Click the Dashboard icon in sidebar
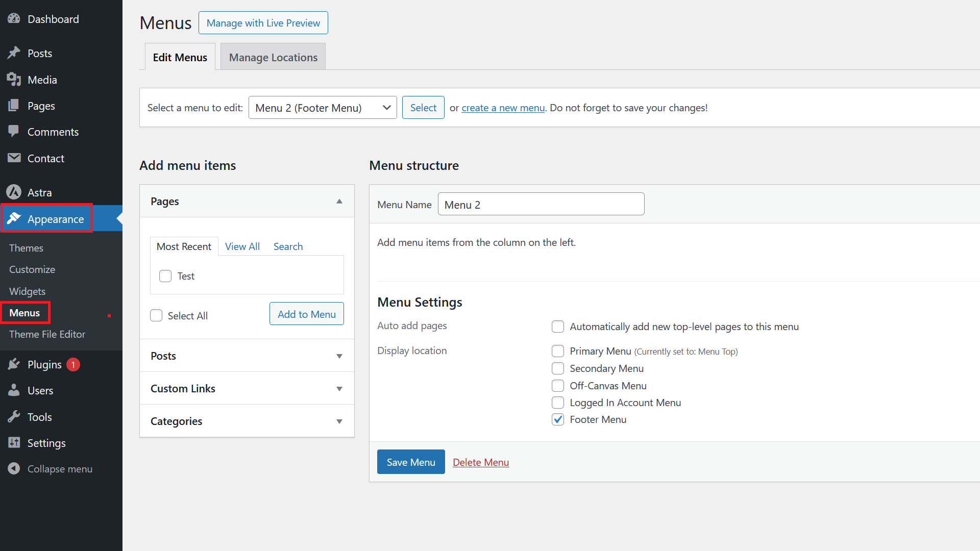The height and width of the screenshot is (551, 980). click(13, 19)
